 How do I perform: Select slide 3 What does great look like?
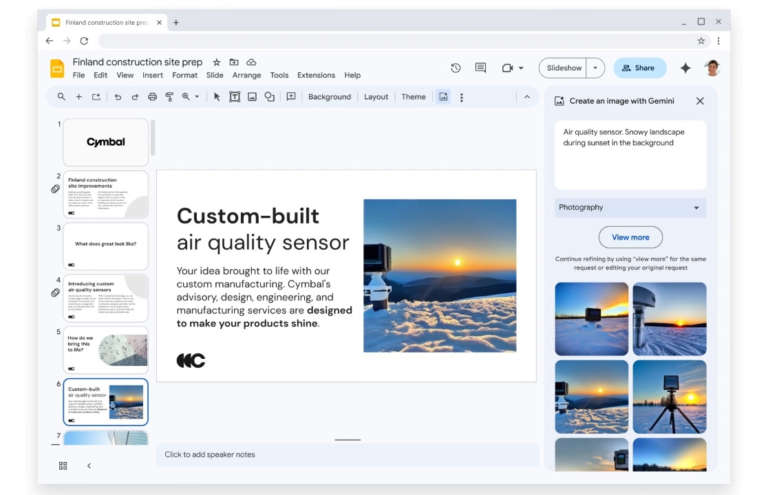tap(106, 246)
